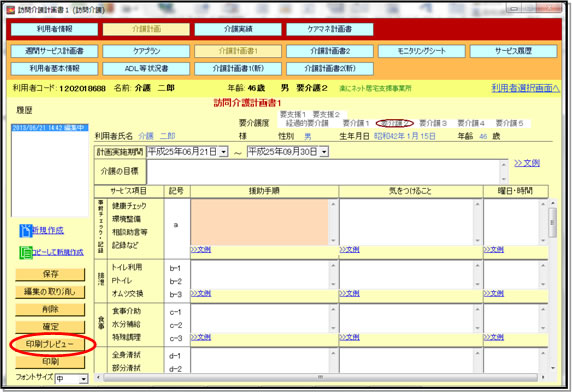Select 要支援2 care level
572x392 pixels.
326,115
